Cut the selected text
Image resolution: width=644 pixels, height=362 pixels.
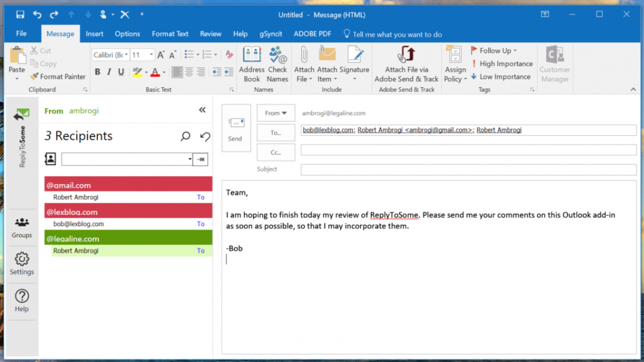click(x=41, y=50)
